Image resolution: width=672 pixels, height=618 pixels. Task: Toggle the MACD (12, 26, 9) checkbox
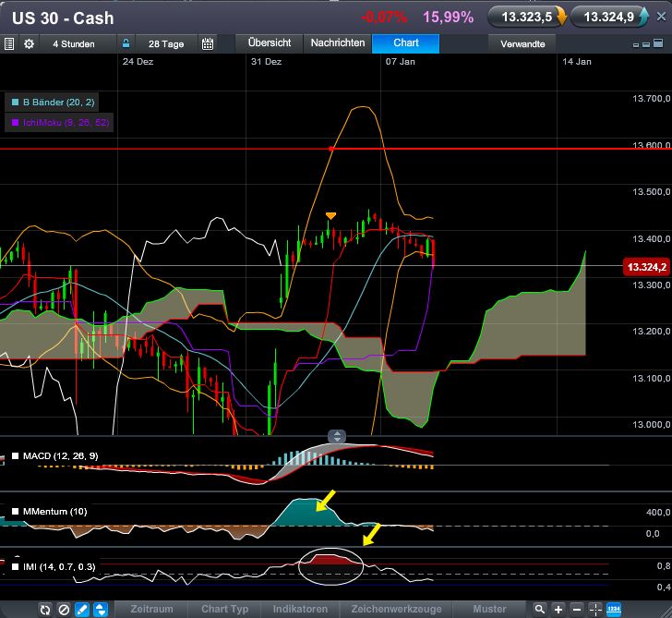(15, 456)
